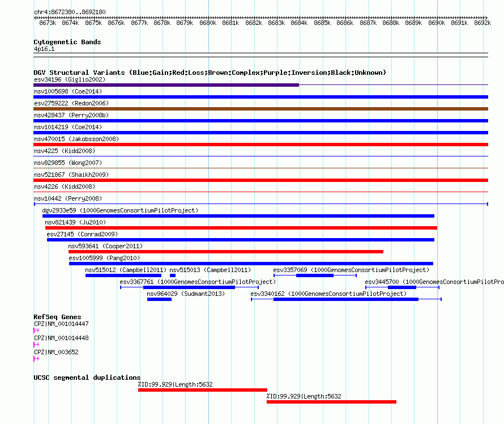The width and height of the screenshot is (504, 424).
Task: Select esv27145 (Conrad2009) label
Action: 82,234
